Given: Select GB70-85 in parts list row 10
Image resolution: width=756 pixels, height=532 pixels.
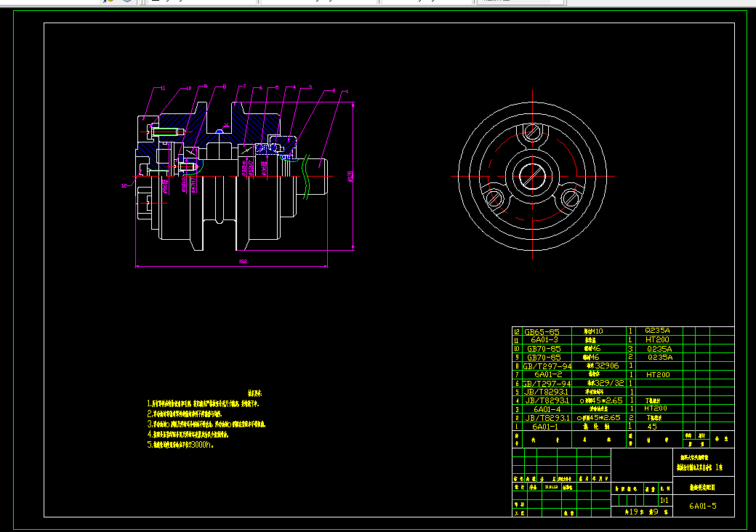Looking at the screenshot, I should pyautogui.click(x=544, y=348).
